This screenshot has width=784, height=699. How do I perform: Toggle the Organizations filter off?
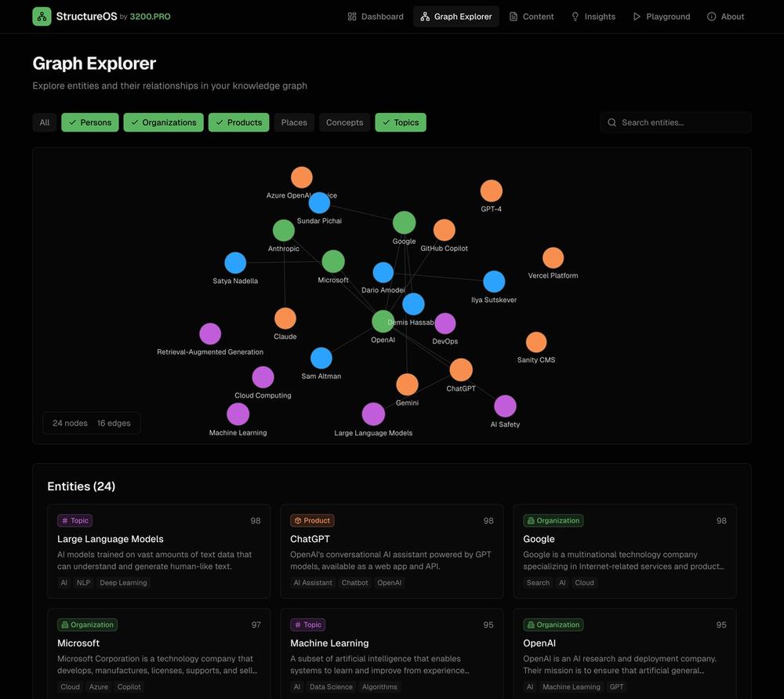(164, 122)
